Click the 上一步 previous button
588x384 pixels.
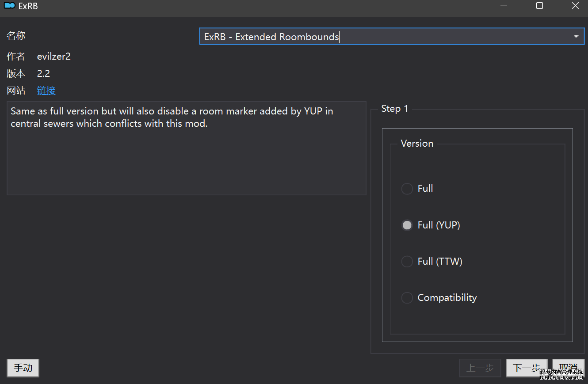(480, 368)
